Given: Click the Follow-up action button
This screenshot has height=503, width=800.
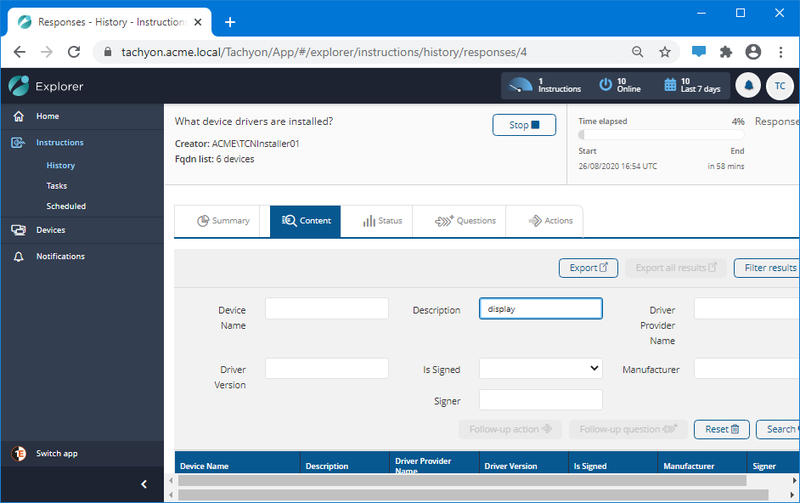Looking at the screenshot, I should coord(510,430).
